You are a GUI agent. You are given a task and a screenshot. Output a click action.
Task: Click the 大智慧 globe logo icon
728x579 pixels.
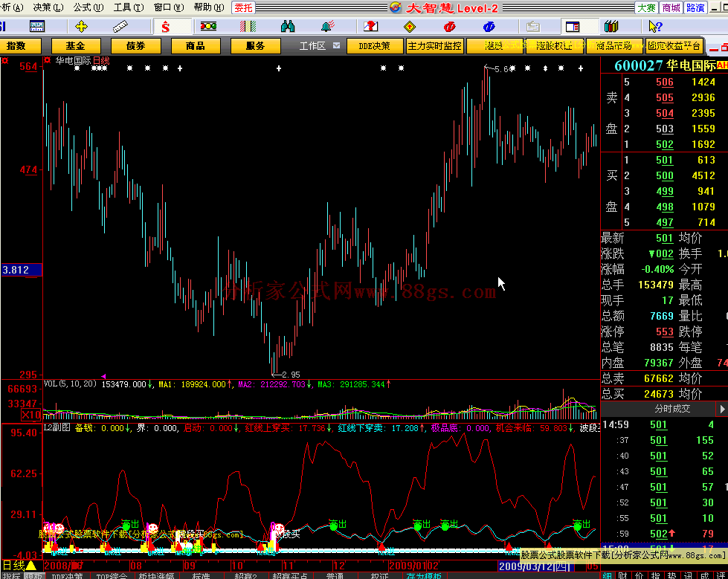coord(396,7)
